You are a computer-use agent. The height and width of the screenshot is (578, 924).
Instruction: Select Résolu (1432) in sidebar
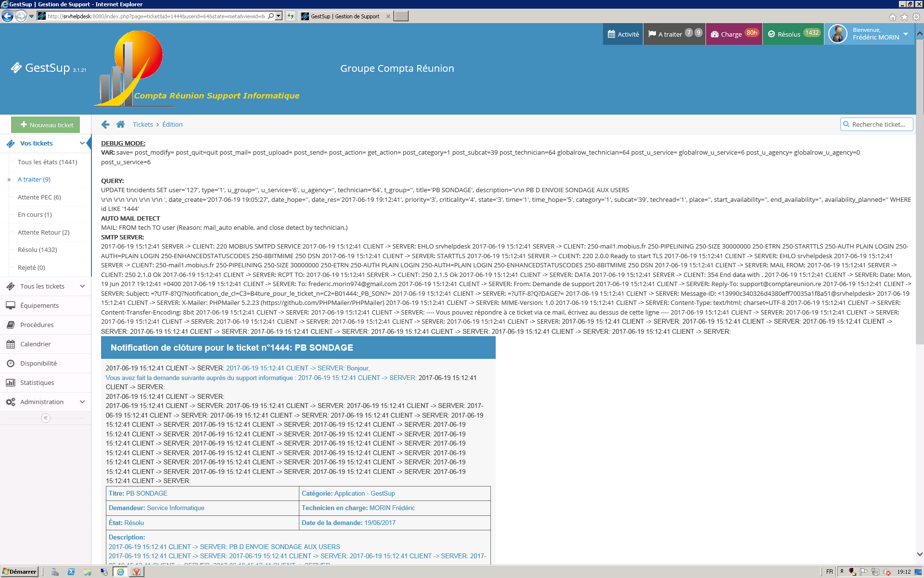coord(37,250)
